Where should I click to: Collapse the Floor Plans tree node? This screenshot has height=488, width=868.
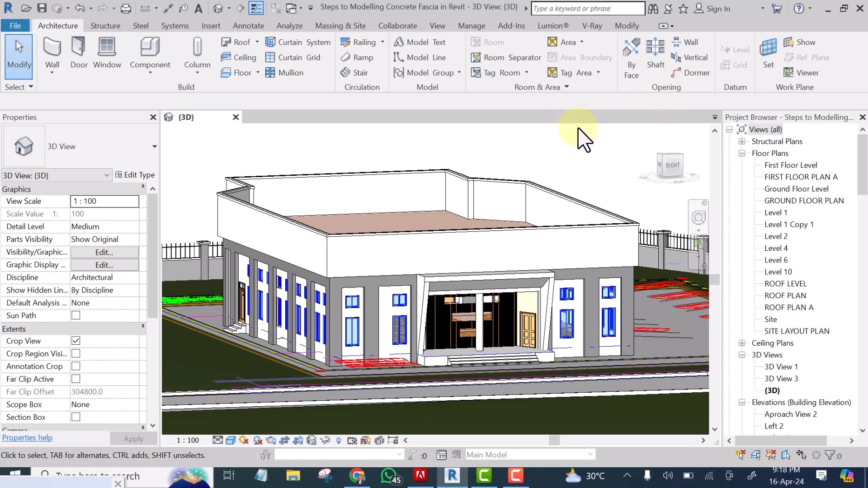(x=742, y=153)
